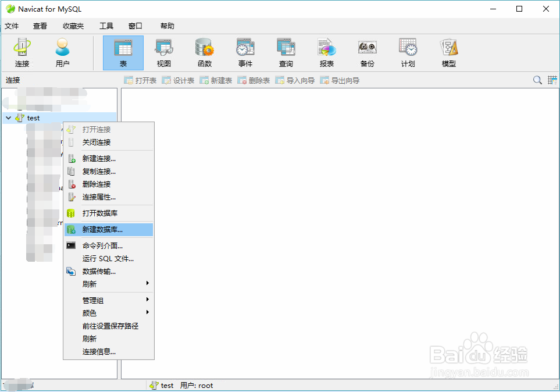
Task: Click the 导出向导 toolbar button
Action: tap(340, 80)
